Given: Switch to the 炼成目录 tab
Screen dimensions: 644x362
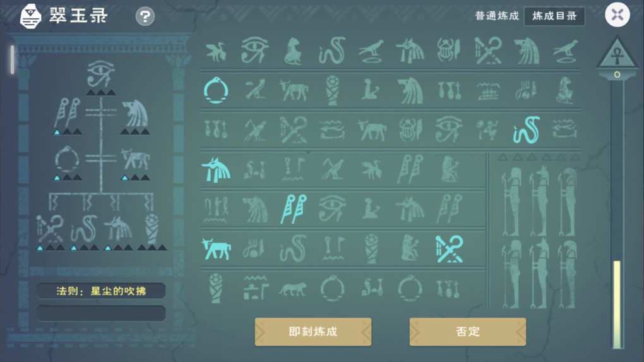Looking at the screenshot, I should coord(554,16).
